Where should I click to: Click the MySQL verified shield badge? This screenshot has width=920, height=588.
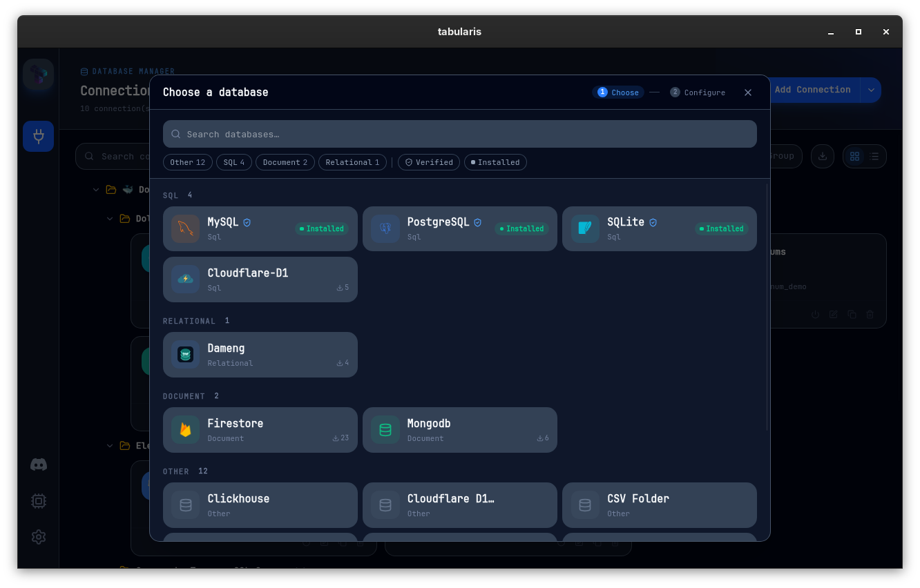pyautogui.click(x=247, y=222)
